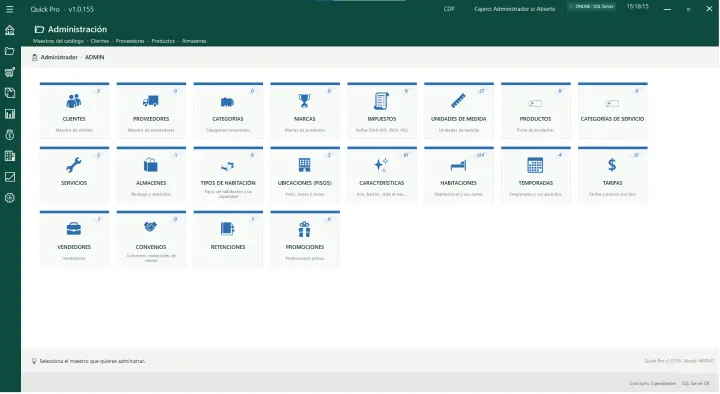Click the Cola sync pendientes status text
This screenshot has width=720, height=394.
pos(652,383)
